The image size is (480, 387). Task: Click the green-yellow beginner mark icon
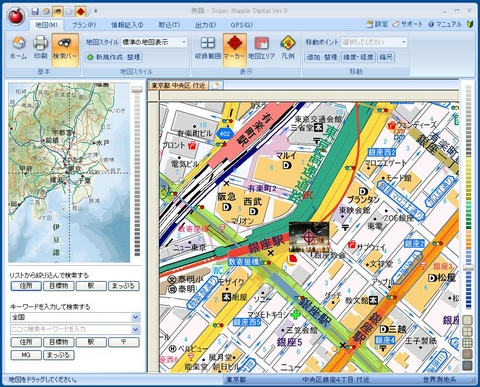470,24
